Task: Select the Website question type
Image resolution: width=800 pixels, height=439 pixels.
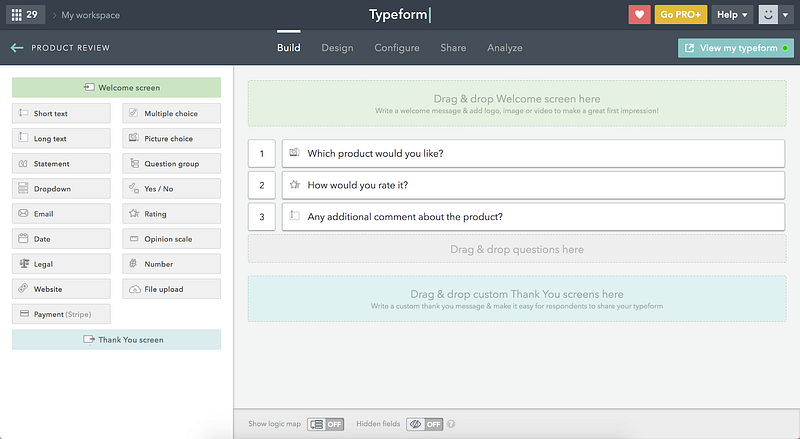Action: pos(61,289)
